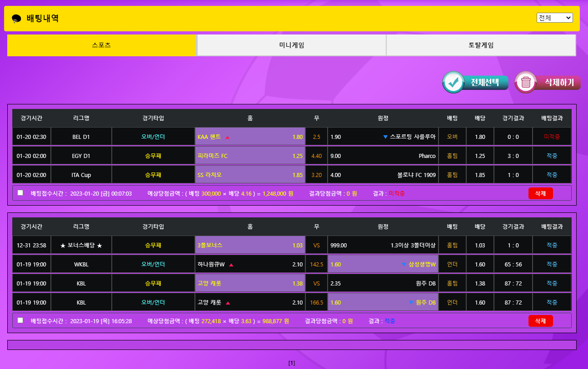Open the 전체 filter dropdown
588x369 pixels.
[554, 18]
